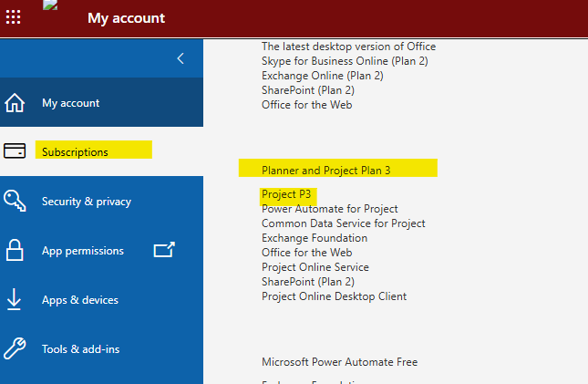Click 'Project Online Desktop Client'

(x=335, y=296)
